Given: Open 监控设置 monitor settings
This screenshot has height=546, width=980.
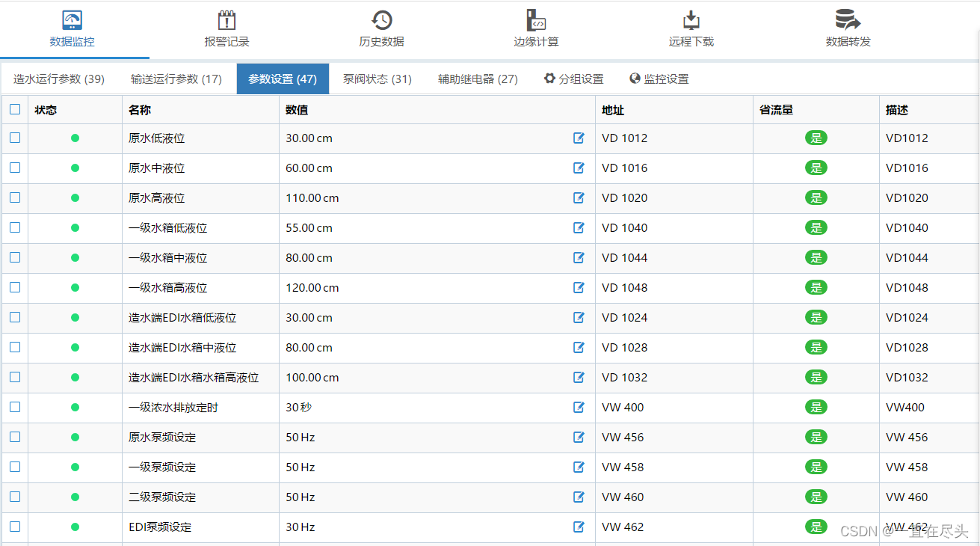Looking at the screenshot, I should pyautogui.click(x=659, y=79).
